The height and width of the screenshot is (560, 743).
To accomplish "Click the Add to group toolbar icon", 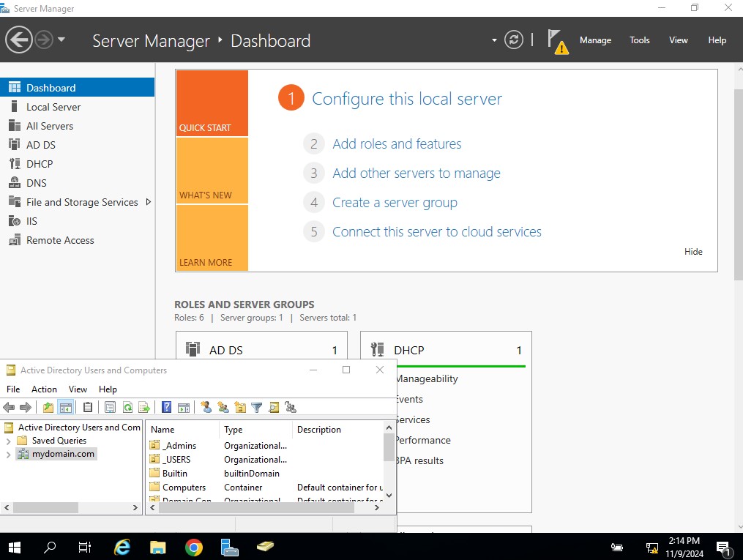I will coord(291,407).
